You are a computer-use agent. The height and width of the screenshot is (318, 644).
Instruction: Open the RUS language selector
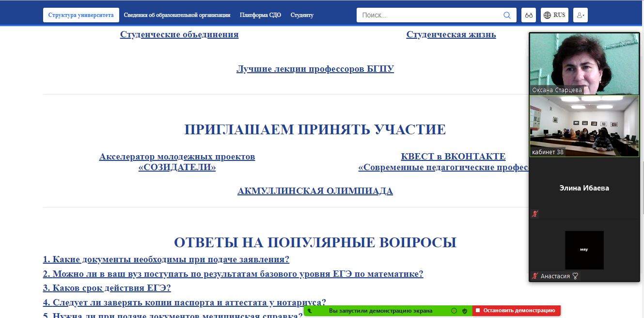(554, 15)
